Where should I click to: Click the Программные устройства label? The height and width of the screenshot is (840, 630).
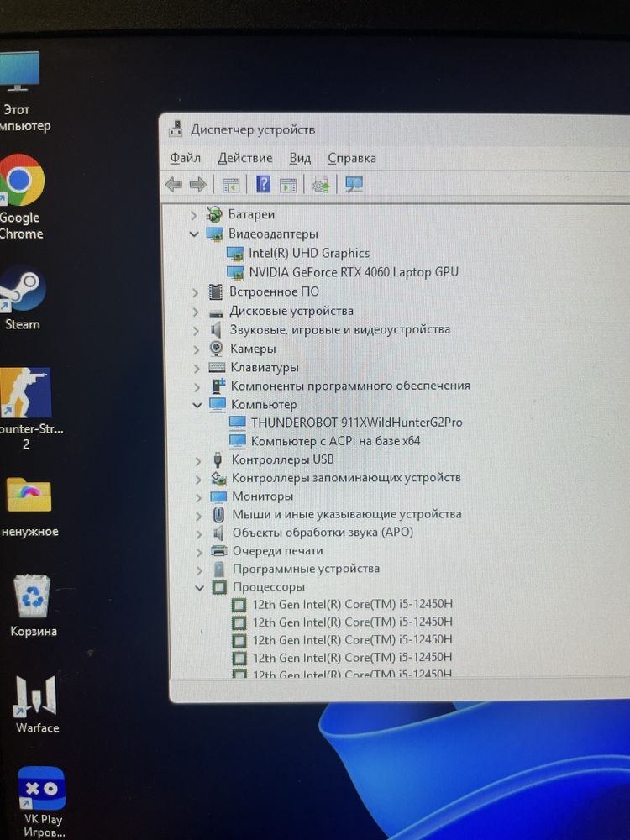pos(306,569)
